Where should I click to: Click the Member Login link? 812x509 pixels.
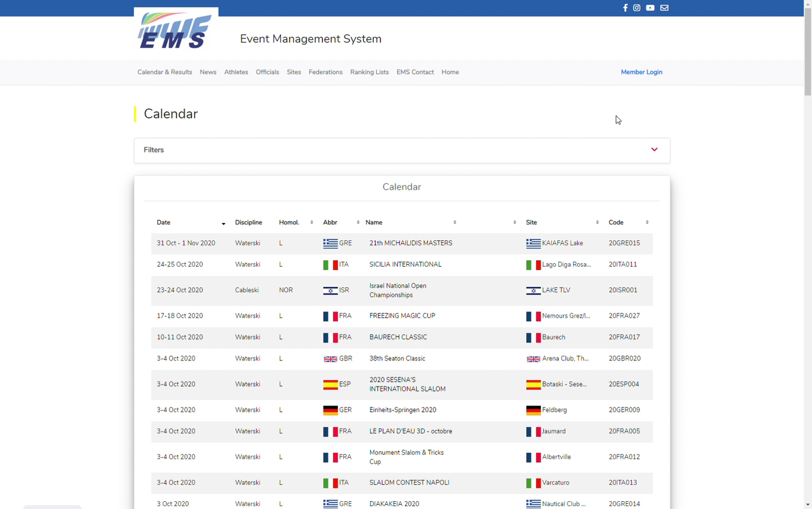[x=641, y=72]
